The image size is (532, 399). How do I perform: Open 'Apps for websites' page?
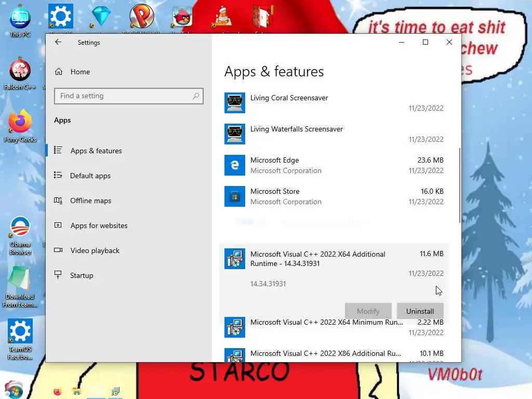(x=99, y=225)
